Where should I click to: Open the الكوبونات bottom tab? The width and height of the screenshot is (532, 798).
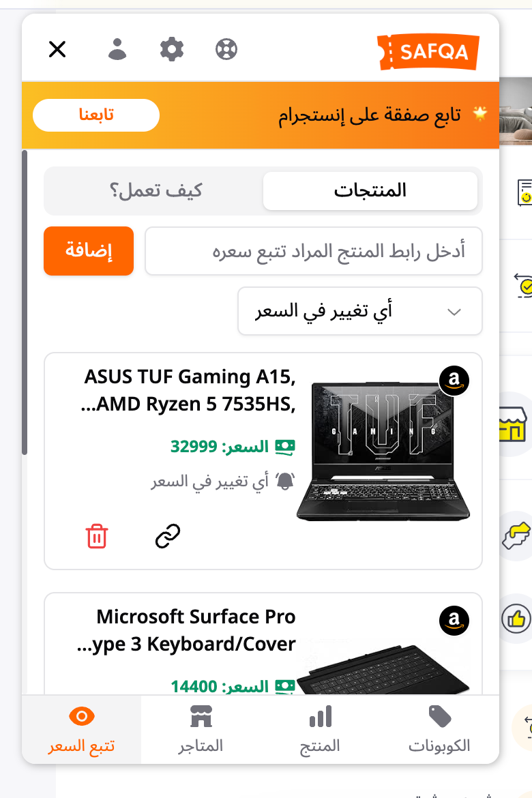coord(439,729)
